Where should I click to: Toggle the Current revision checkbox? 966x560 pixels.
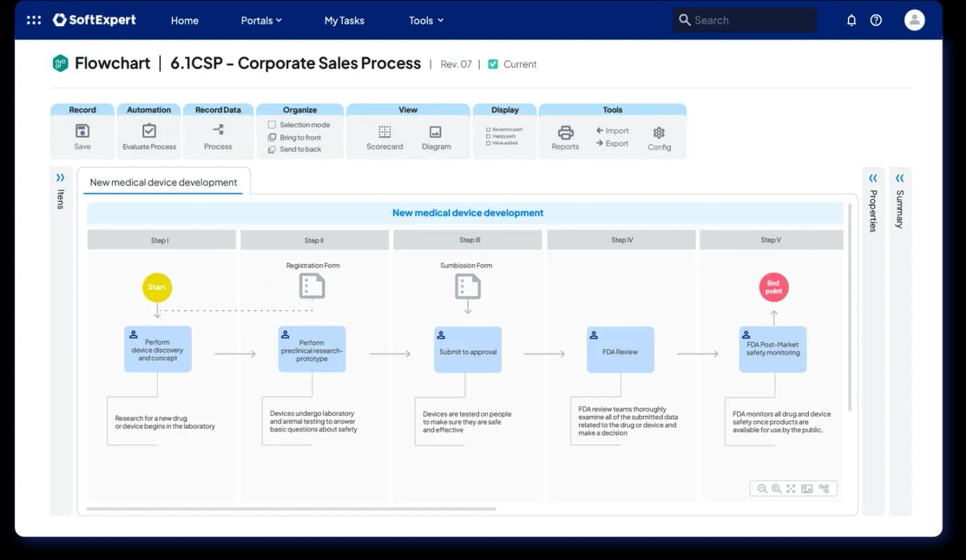(x=493, y=64)
